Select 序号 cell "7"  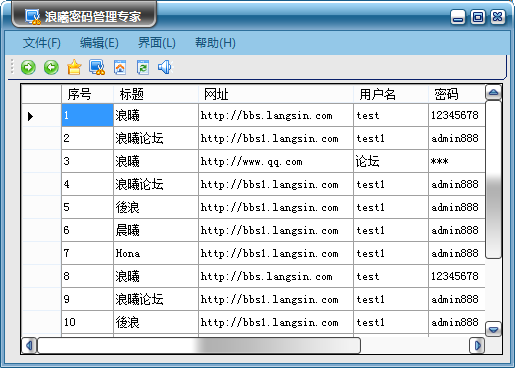[87, 253]
